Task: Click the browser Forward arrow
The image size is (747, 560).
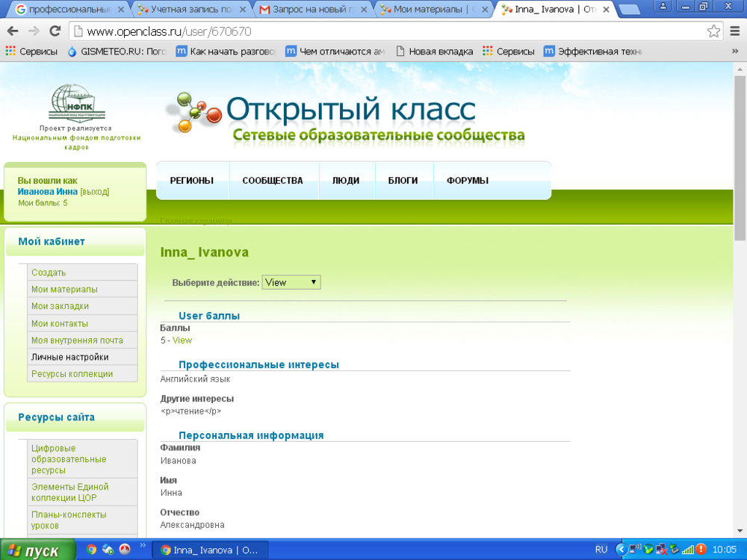Action: [34, 31]
